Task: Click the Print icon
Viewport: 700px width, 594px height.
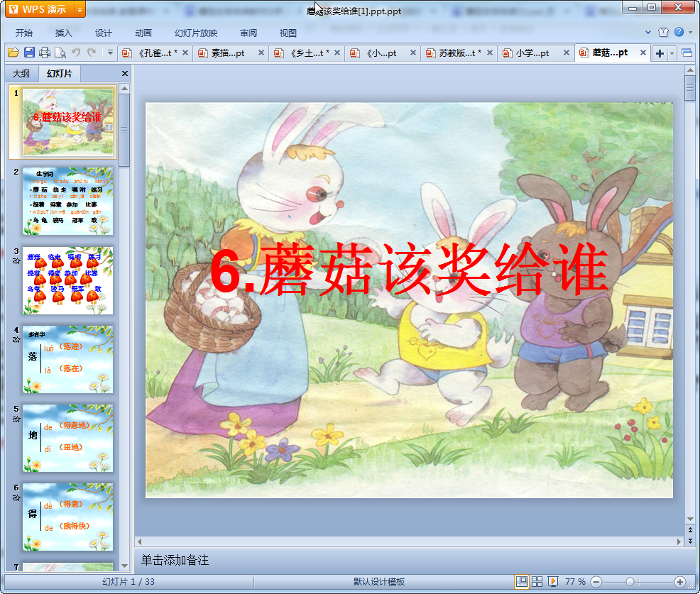Action: [45, 53]
